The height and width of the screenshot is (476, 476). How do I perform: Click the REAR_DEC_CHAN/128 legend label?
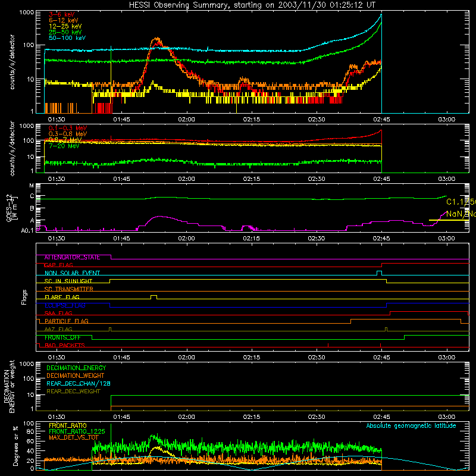pos(79,384)
